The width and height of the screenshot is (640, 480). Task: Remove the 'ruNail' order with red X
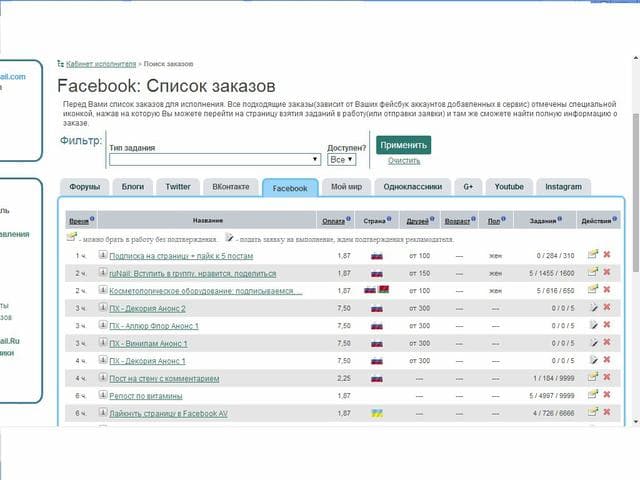click(x=607, y=272)
